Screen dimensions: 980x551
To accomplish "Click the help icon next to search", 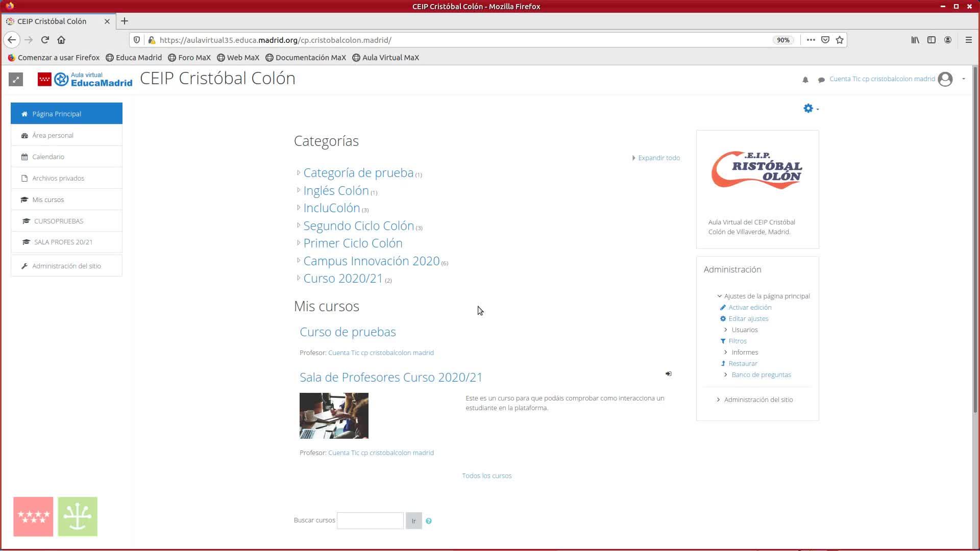I will [429, 521].
